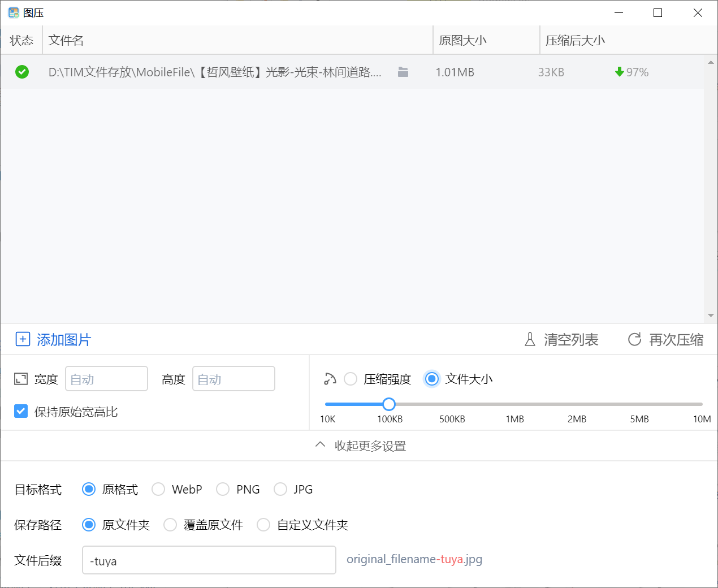Click the original_filename-tuya.jpg preview text

(414, 559)
